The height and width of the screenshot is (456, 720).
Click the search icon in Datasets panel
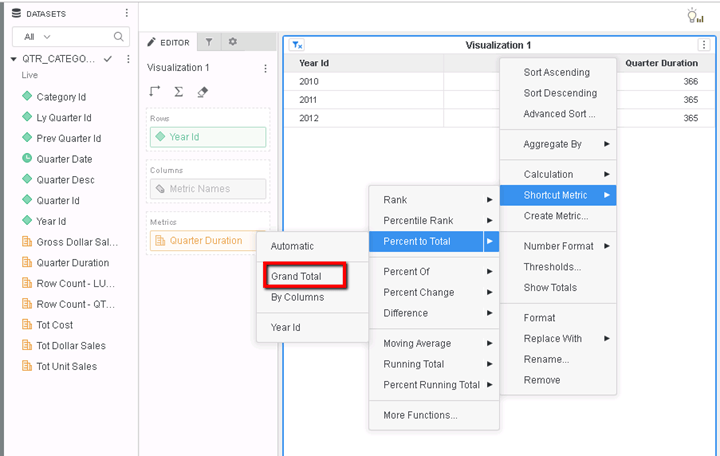tap(119, 37)
